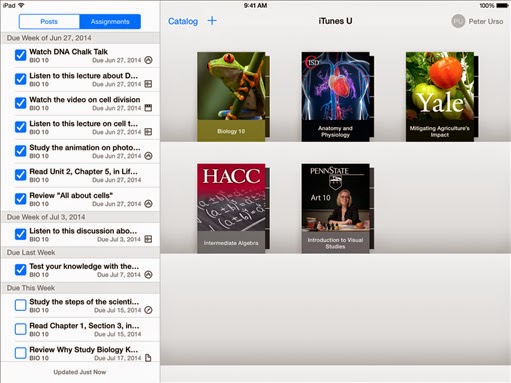511x383 pixels.
Task: Uncheck Review "All about cells" assignment
Action: coord(20,199)
